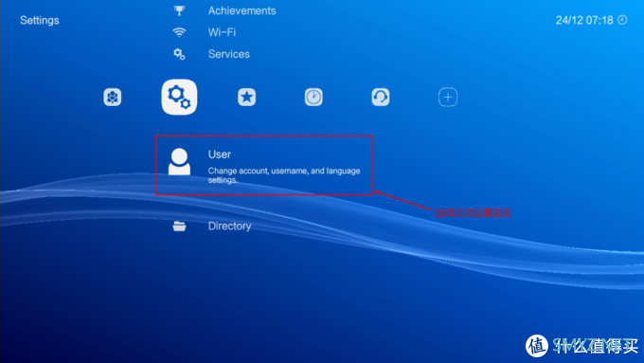The height and width of the screenshot is (363, 644).
Task: Open the Directory settings entry
Action: [x=229, y=226]
